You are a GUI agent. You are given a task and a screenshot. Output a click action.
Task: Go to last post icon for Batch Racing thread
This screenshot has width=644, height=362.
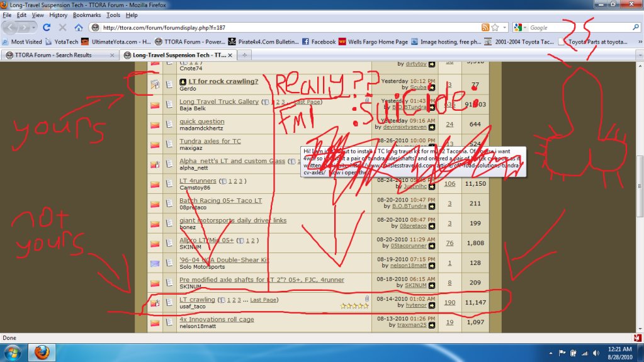(x=432, y=206)
